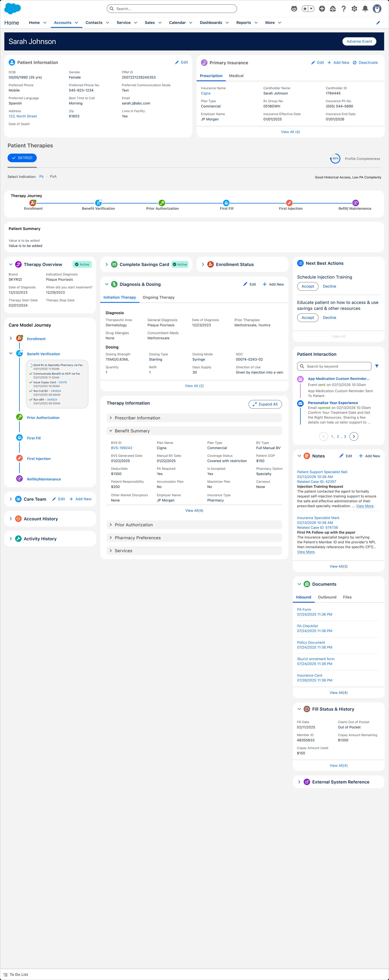Go to previous page of Patient Interaction
The image size is (389, 980).
324,436
